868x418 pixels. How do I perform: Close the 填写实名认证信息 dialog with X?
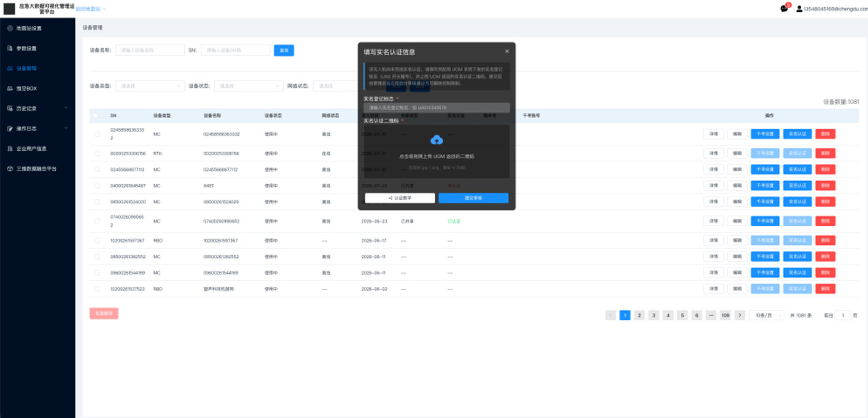pos(507,51)
